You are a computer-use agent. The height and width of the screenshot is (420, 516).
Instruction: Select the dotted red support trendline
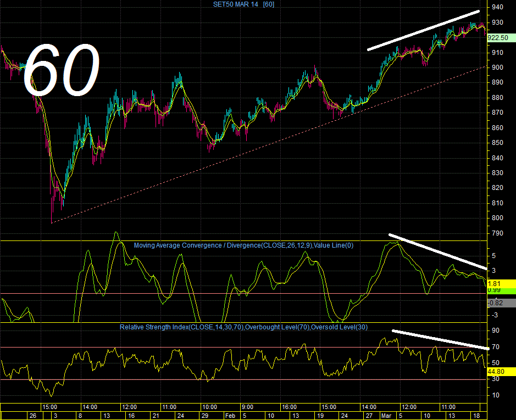(x=268, y=145)
